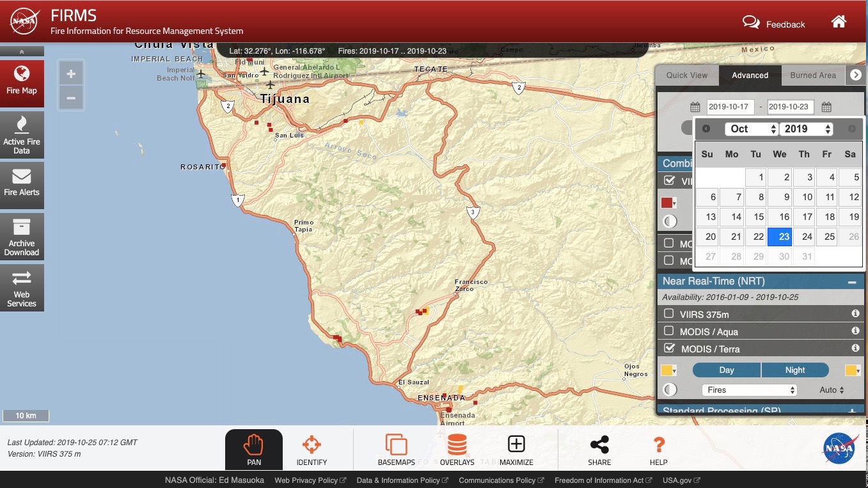Activate the IDENTIFY crosshair tool
Screen dimensions: 868x488
312,450
